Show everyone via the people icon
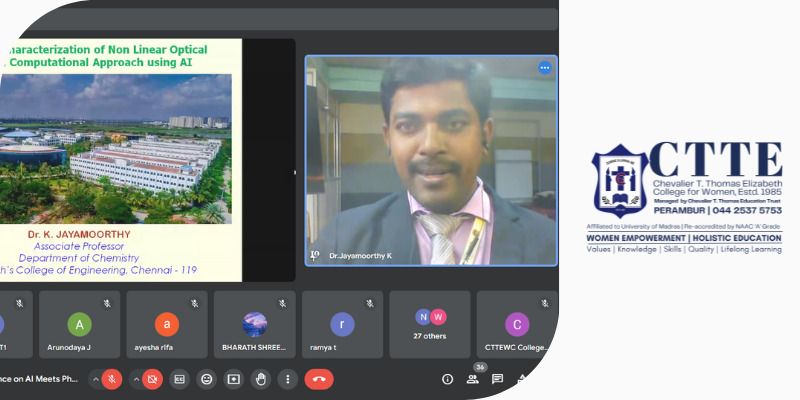 pyautogui.click(x=472, y=379)
